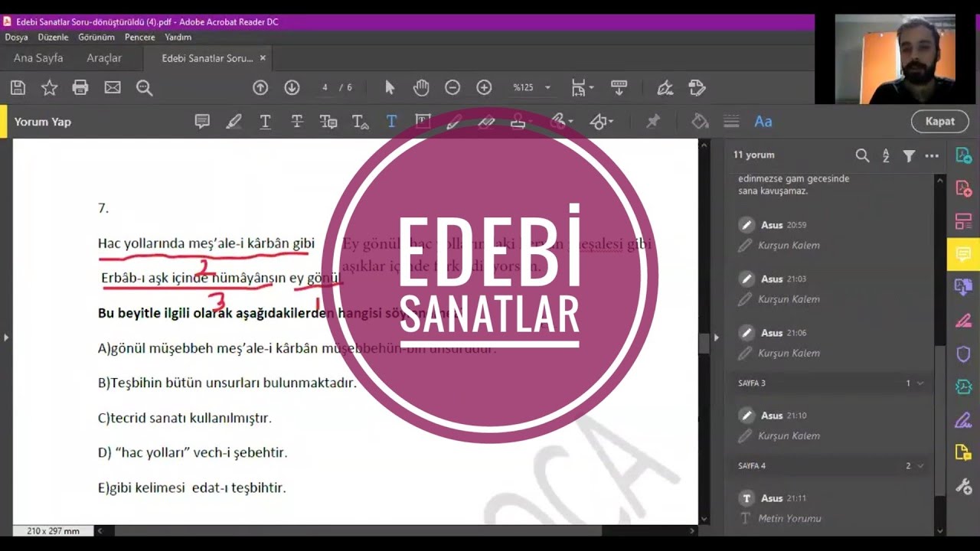This screenshot has width=980, height=551.
Task: Filter comments with the funnel icon
Action: pos(909,155)
